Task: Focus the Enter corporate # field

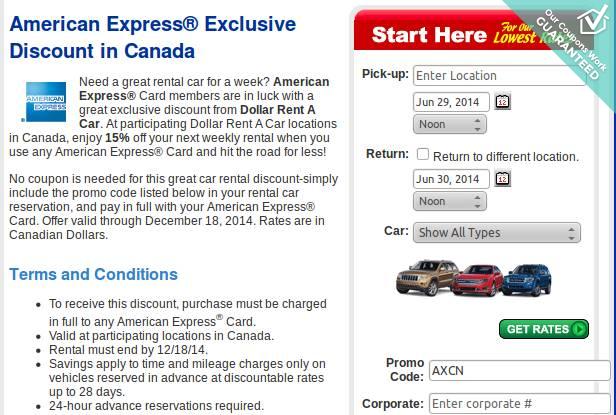Action: (520, 404)
